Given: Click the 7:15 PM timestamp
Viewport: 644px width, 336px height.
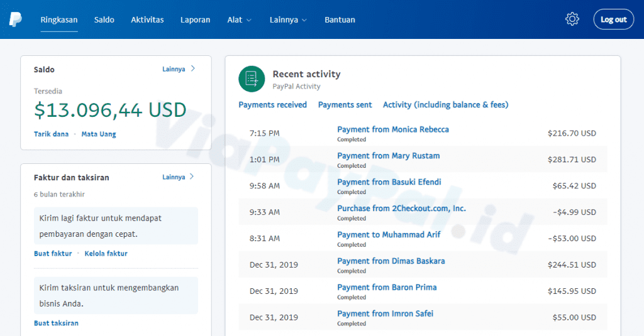Looking at the screenshot, I should tap(265, 133).
